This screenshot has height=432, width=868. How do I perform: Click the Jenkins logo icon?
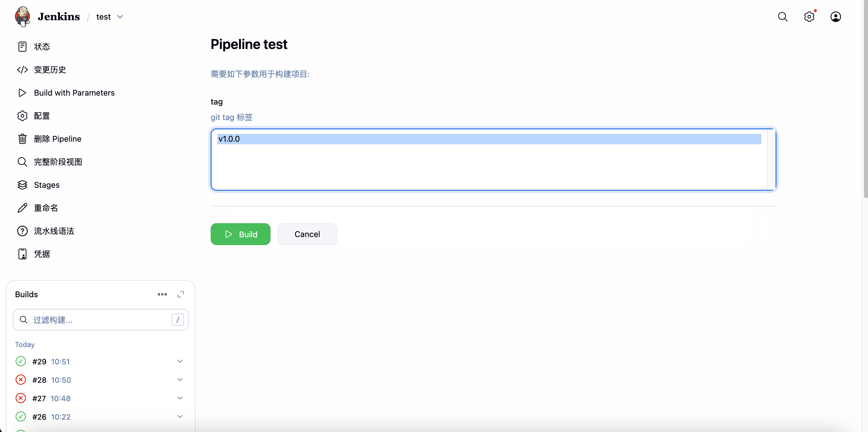tap(22, 16)
